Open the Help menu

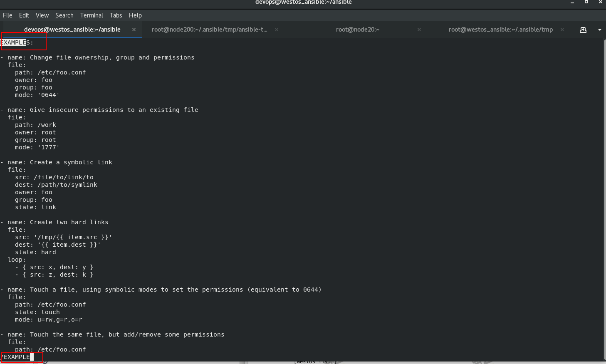click(135, 15)
